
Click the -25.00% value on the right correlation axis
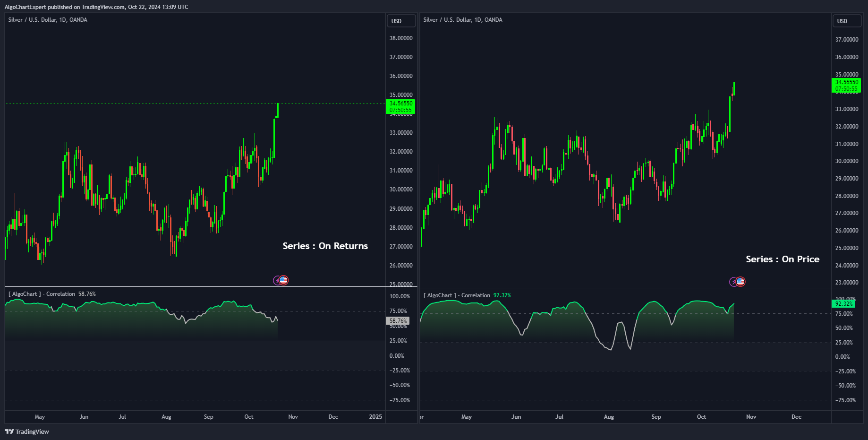click(x=845, y=371)
